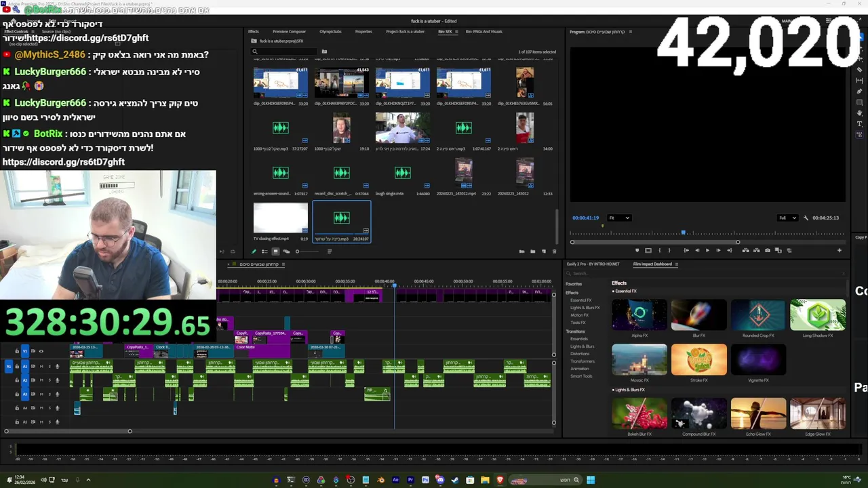Viewport: 868px width, 488px height.
Task: Step forward one frame in Program monitor
Action: pyautogui.click(x=718, y=250)
